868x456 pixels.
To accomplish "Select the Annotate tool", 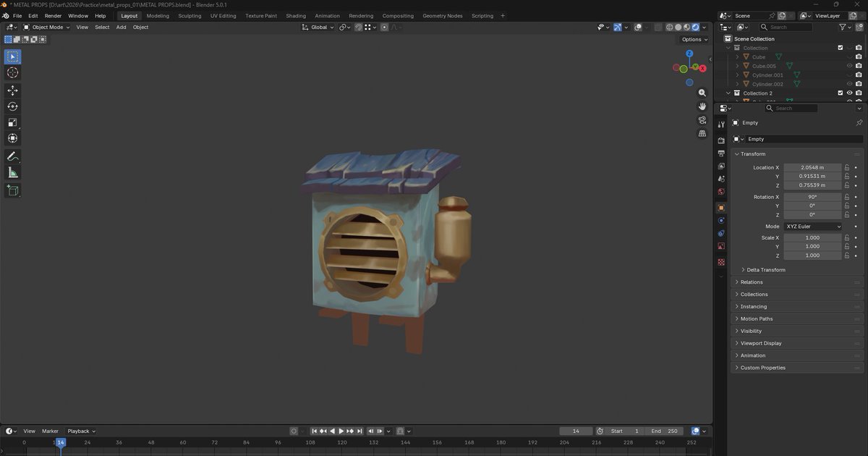I will (12, 156).
